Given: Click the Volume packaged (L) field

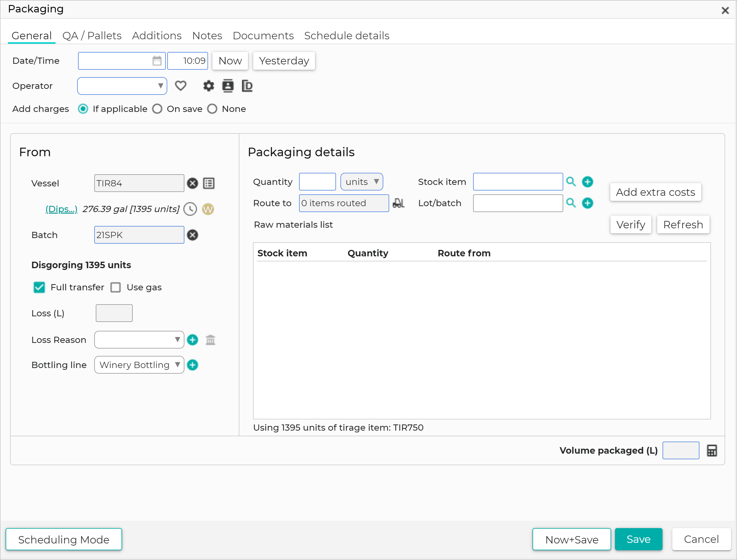Looking at the screenshot, I should pos(681,451).
